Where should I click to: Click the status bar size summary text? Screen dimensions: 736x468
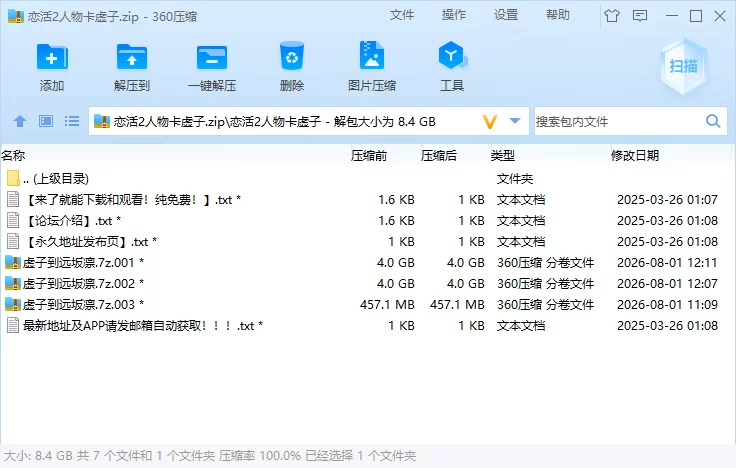coord(210,456)
